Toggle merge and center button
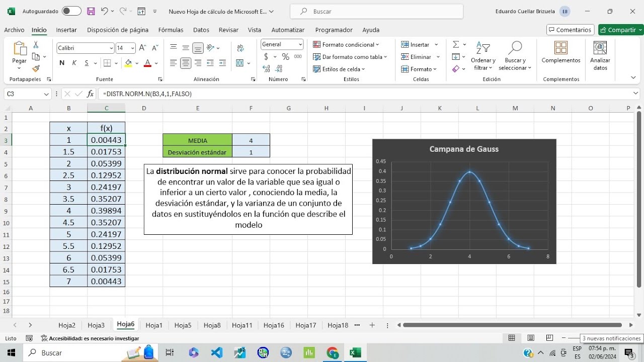This screenshot has height=362, width=644. 239,63
